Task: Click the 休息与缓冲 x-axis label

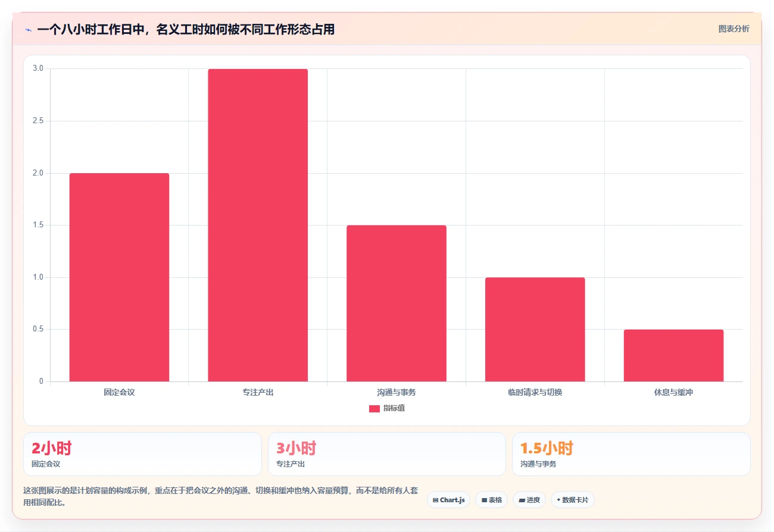Action: (673, 392)
